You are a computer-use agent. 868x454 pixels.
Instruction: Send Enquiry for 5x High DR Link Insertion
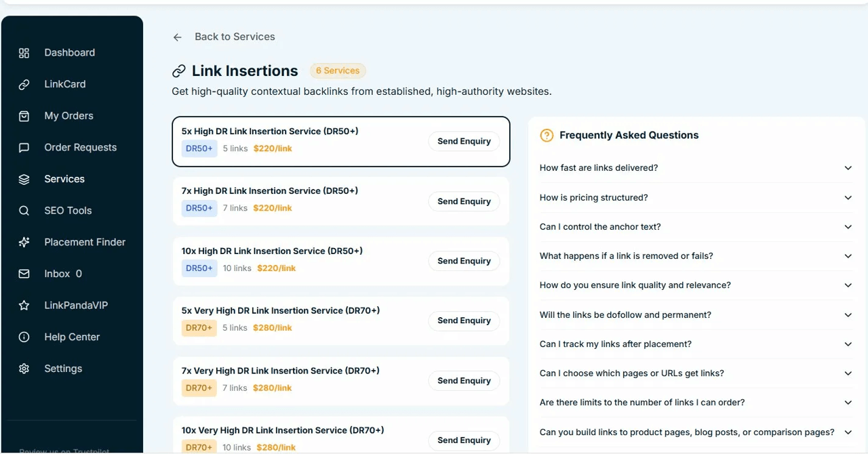464,141
